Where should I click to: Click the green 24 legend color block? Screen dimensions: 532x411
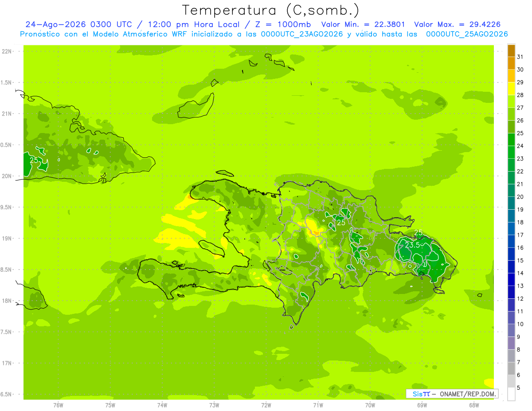[511, 140]
